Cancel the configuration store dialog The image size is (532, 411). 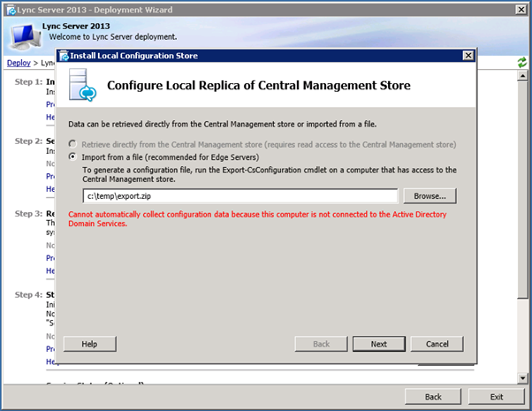click(437, 344)
